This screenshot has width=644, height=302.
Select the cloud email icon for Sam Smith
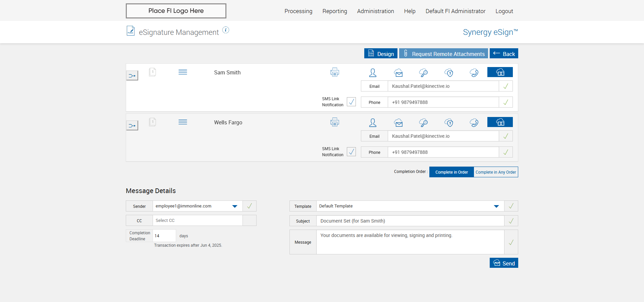coord(398,72)
